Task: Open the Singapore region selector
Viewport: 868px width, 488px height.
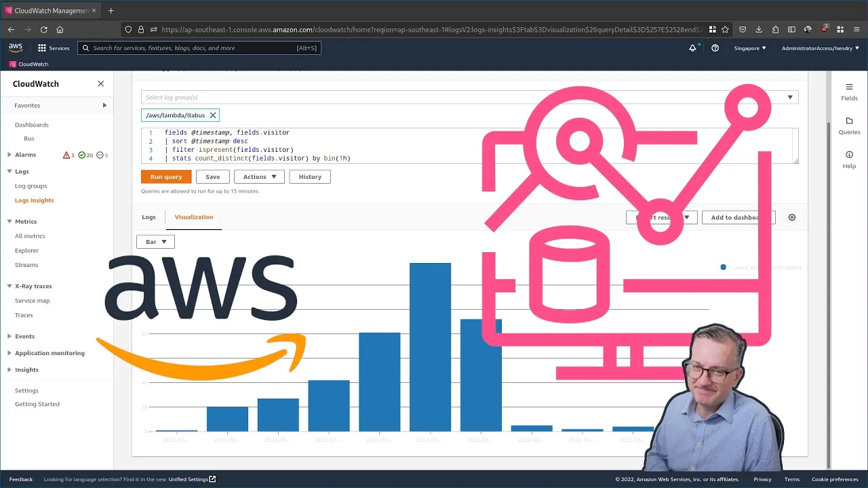Action: point(750,48)
